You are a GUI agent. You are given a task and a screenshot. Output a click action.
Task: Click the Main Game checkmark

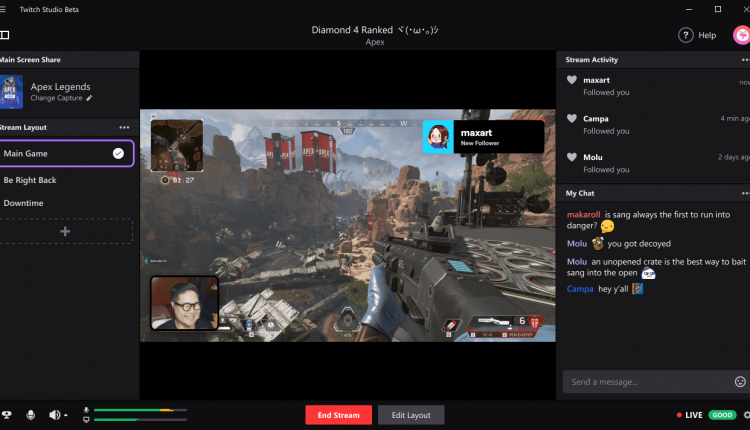118,154
